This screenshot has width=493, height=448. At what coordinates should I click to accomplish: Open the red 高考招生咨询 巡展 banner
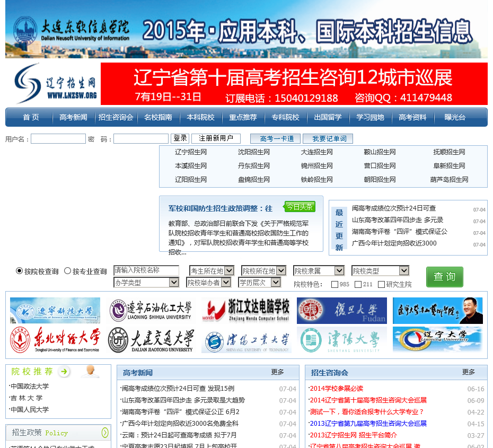click(x=294, y=84)
